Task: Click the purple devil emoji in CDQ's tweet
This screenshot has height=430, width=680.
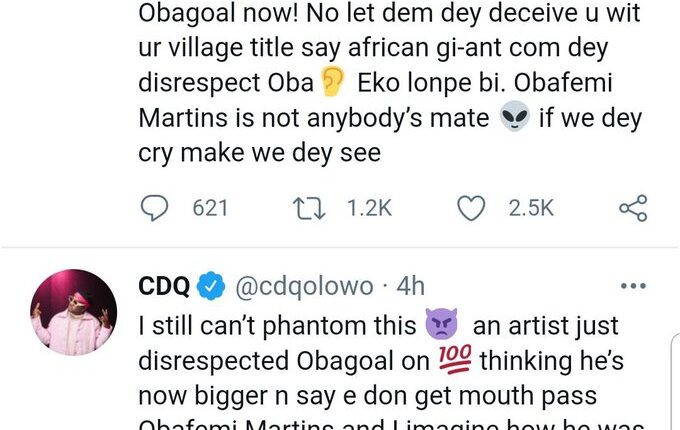Action: coord(439,325)
